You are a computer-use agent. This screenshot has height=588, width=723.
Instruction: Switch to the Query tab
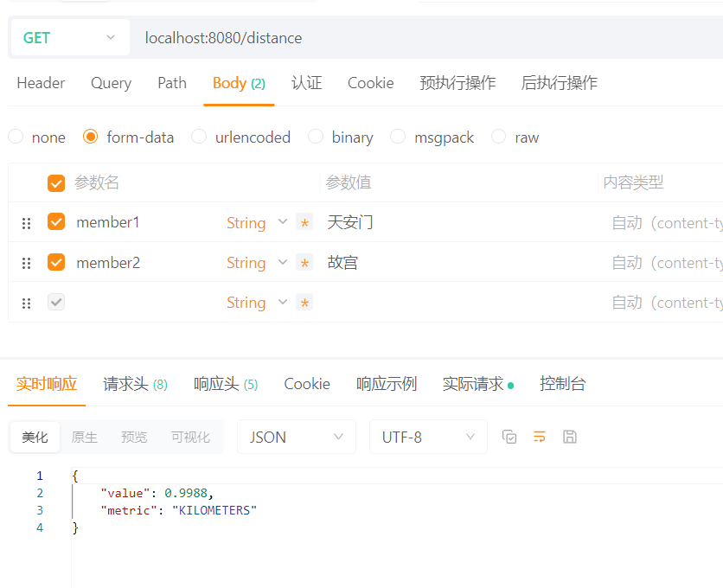tap(111, 83)
